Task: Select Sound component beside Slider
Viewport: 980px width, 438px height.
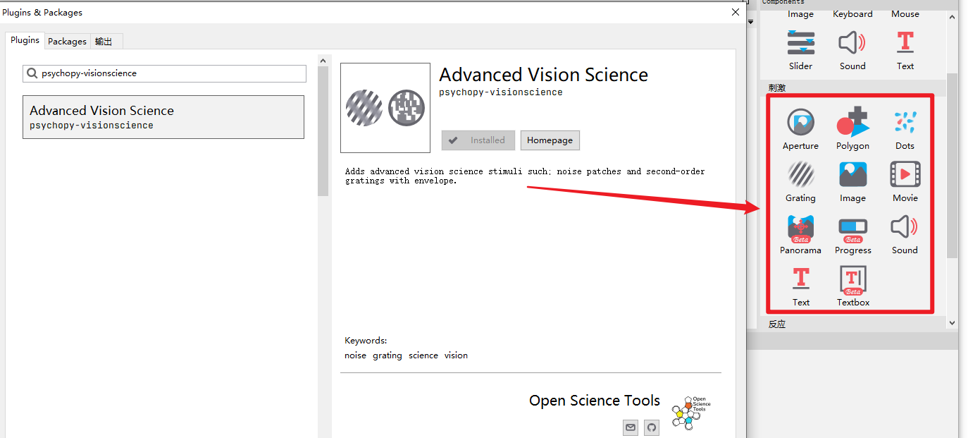Action: click(x=852, y=43)
